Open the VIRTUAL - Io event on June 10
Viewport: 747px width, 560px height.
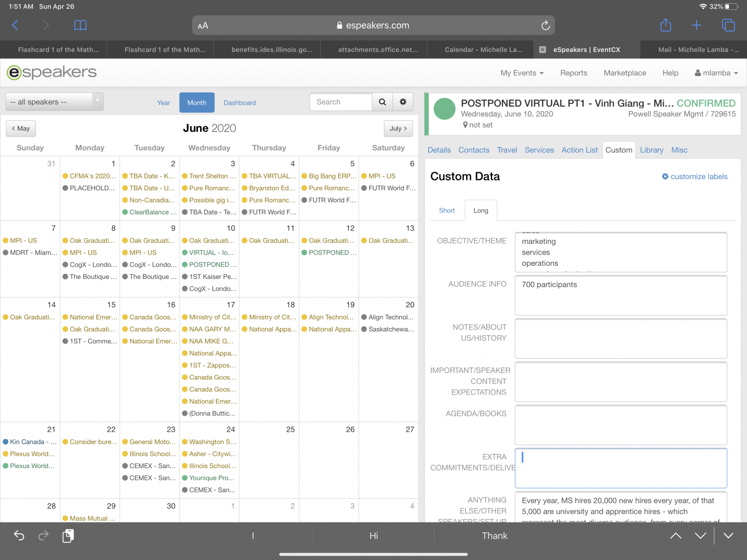point(208,252)
